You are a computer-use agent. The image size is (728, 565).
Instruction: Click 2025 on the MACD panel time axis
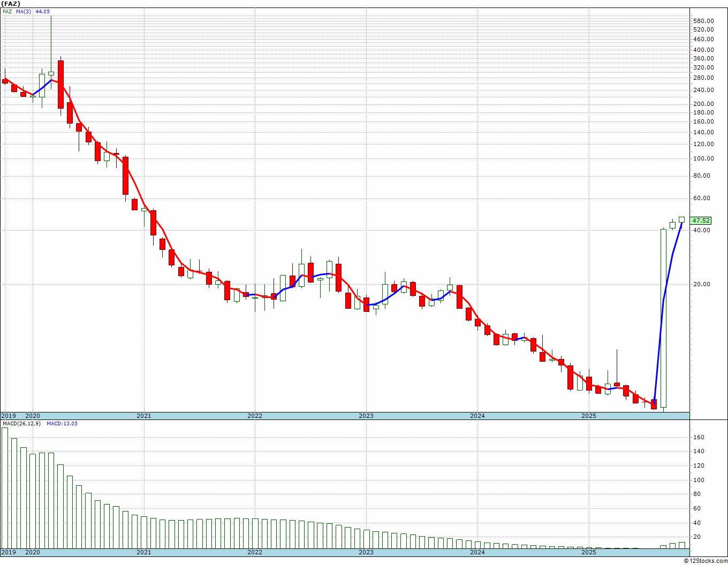tap(589, 552)
